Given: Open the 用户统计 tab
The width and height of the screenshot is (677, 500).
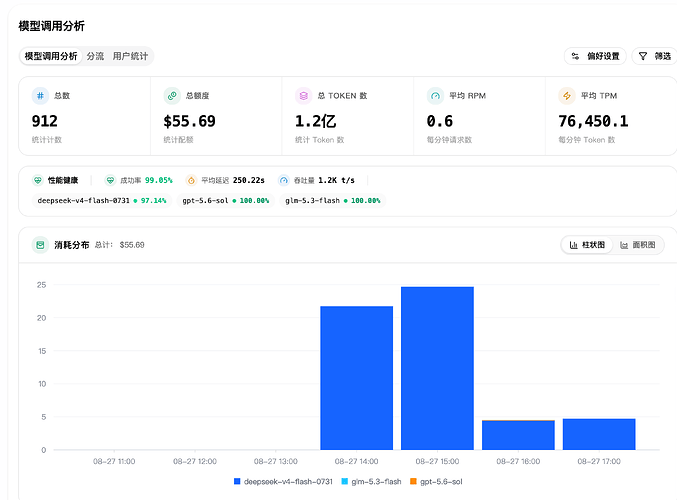Looking at the screenshot, I should pos(130,56).
